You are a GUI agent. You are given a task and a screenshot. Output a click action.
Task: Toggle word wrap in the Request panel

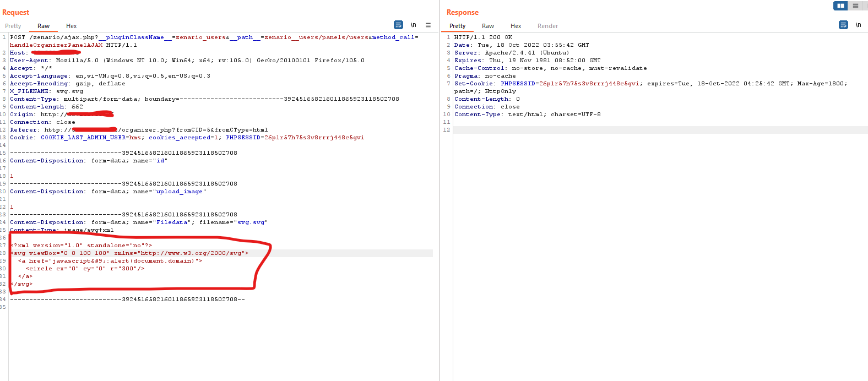pyautogui.click(x=398, y=25)
